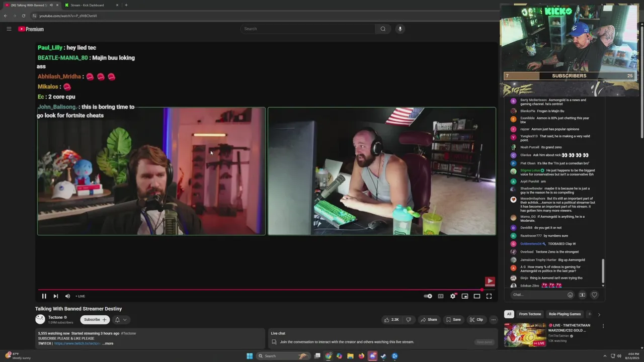Switch to miniplayer mode
This screenshot has height=362, width=644.
click(465, 296)
